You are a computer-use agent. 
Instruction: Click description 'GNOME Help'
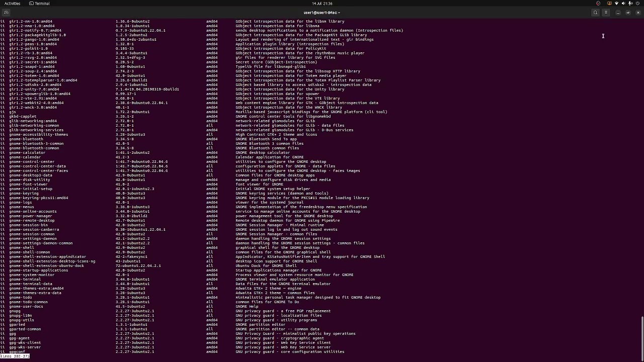coord(247,307)
